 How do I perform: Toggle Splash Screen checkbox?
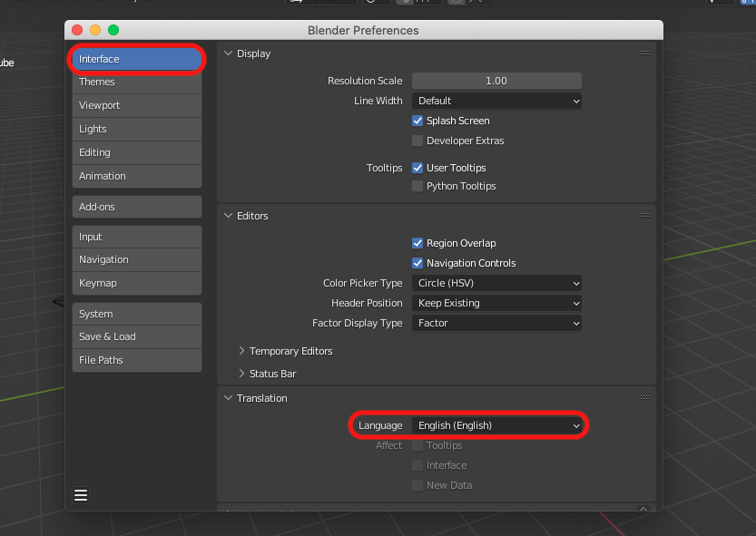[x=417, y=121]
